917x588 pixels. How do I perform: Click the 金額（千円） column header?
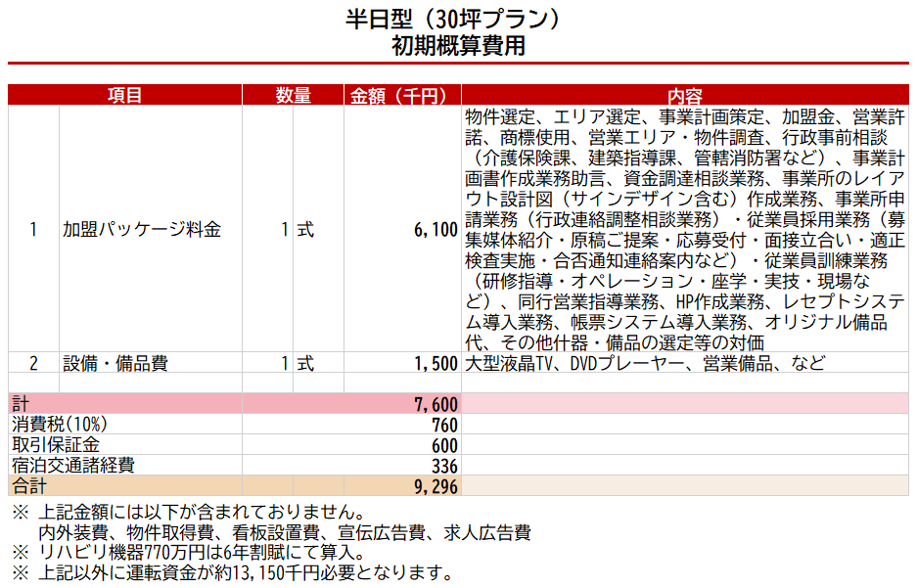pyautogui.click(x=404, y=95)
